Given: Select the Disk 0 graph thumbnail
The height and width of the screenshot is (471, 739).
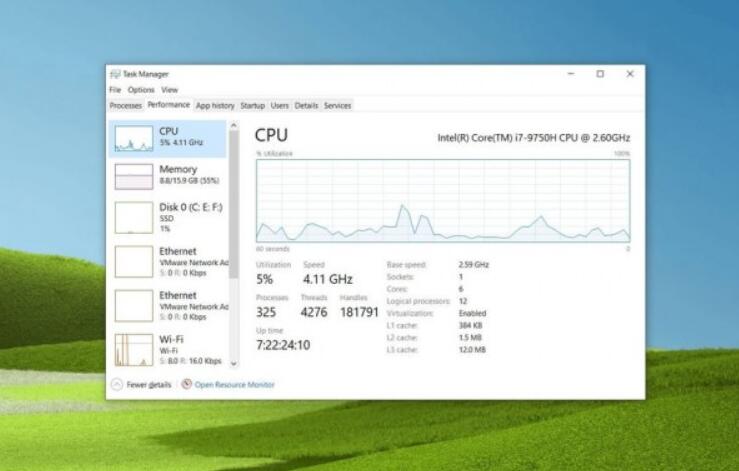Looking at the screenshot, I should [134, 217].
